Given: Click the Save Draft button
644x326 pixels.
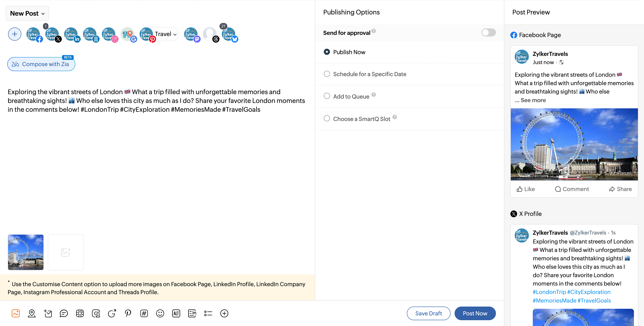Looking at the screenshot, I should [x=428, y=313].
